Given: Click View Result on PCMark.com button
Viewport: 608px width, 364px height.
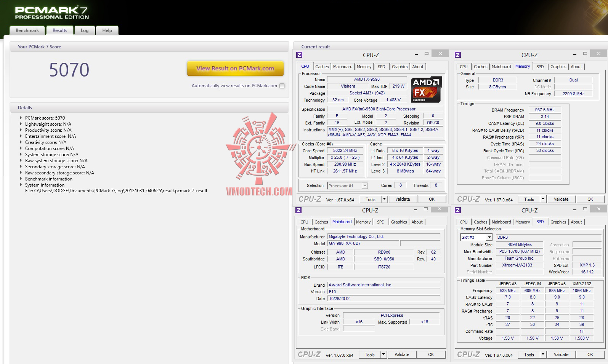Looking at the screenshot, I should click(x=235, y=69).
